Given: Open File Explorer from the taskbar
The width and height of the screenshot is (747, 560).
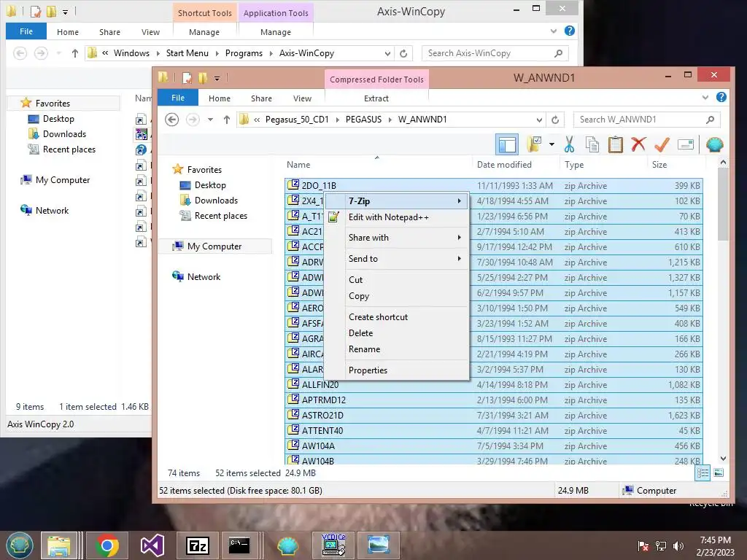Looking at the screenshot, I should coord(58,545).
